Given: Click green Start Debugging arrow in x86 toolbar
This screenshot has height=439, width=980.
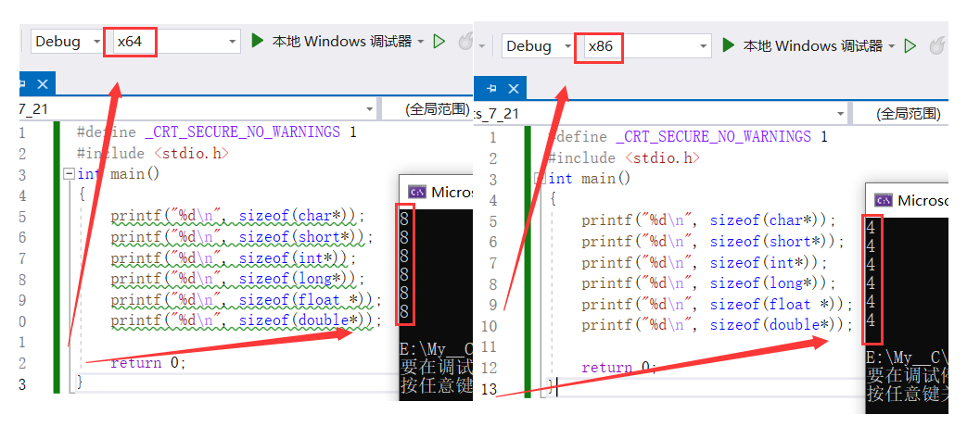Looking at the screenshot, I should point(728,45).
